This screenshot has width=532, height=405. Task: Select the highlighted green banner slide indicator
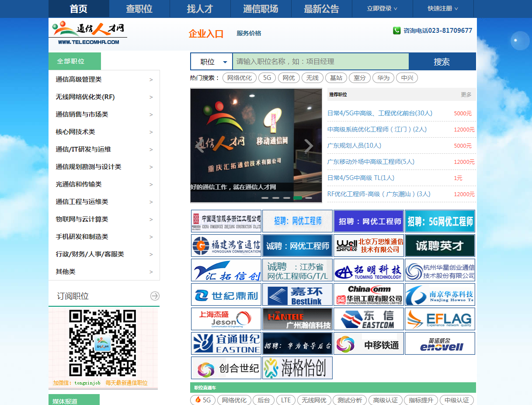pos(298,198)
